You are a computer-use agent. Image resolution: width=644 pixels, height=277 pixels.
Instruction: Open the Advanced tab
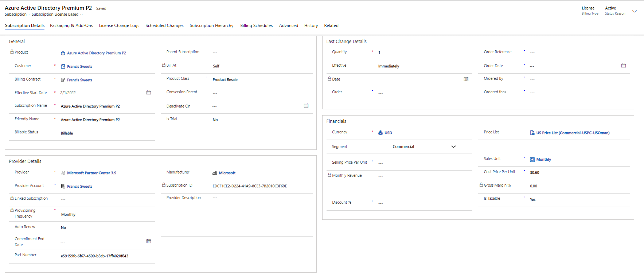pos(289,26)
